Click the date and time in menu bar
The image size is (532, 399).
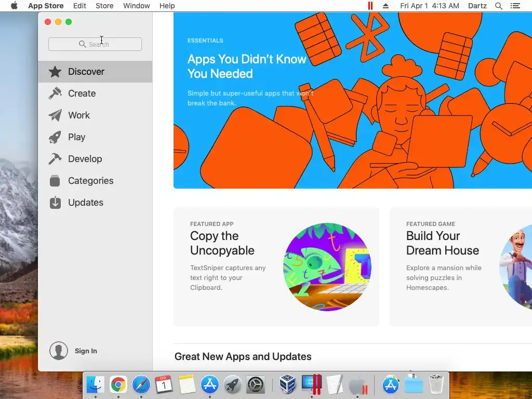point(430,6)
